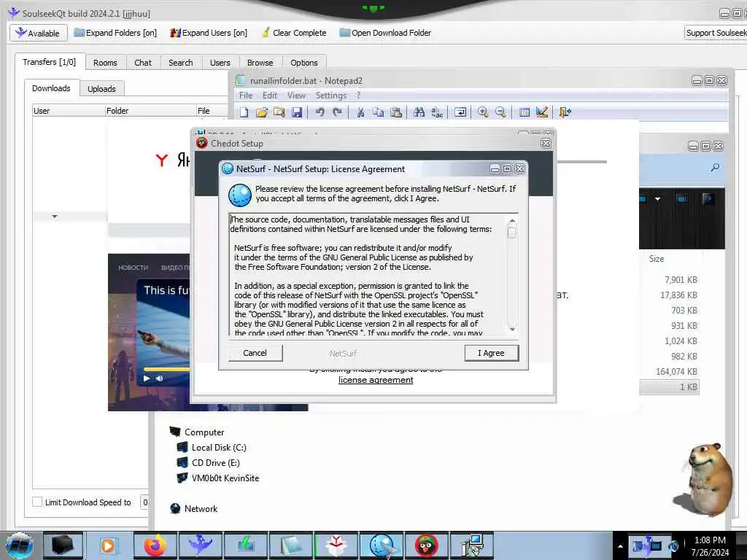Toggle Limit Download Speed checkbox
Viewport: 747px width, 560px height.
coord(37,502)
